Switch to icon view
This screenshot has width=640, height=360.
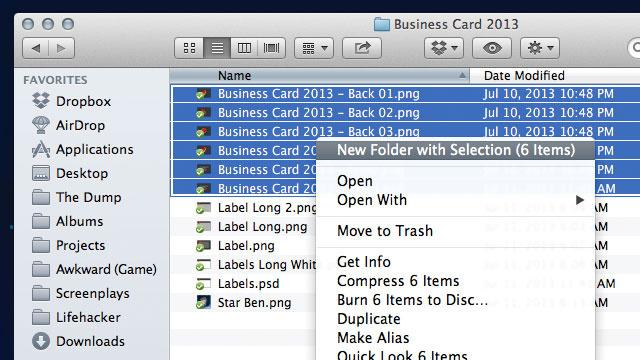(x=189, y=48)
